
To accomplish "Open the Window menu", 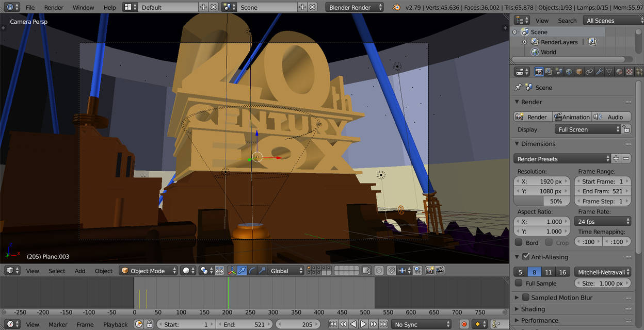I will [83, 7].
